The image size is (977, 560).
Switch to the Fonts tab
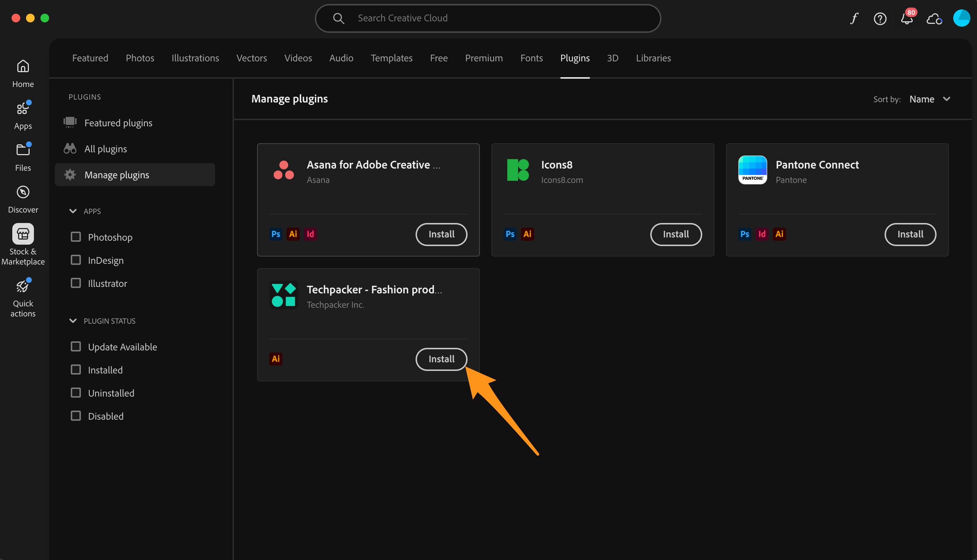[531, 58]
